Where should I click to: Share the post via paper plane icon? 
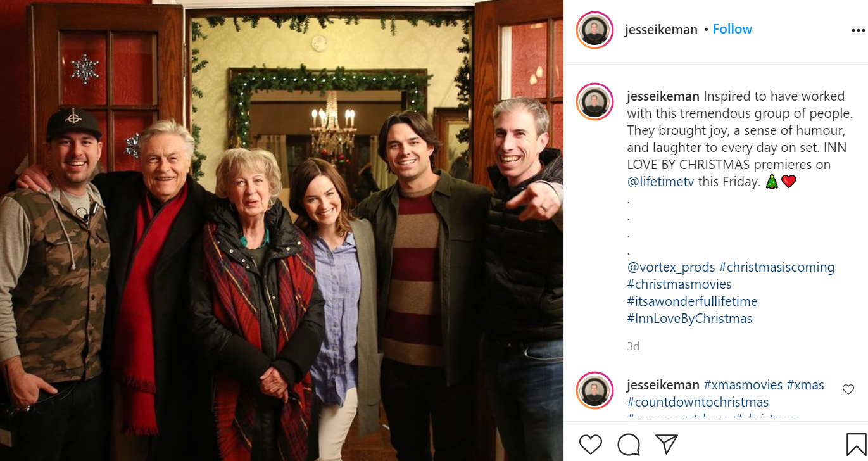[x=667, y=444]
